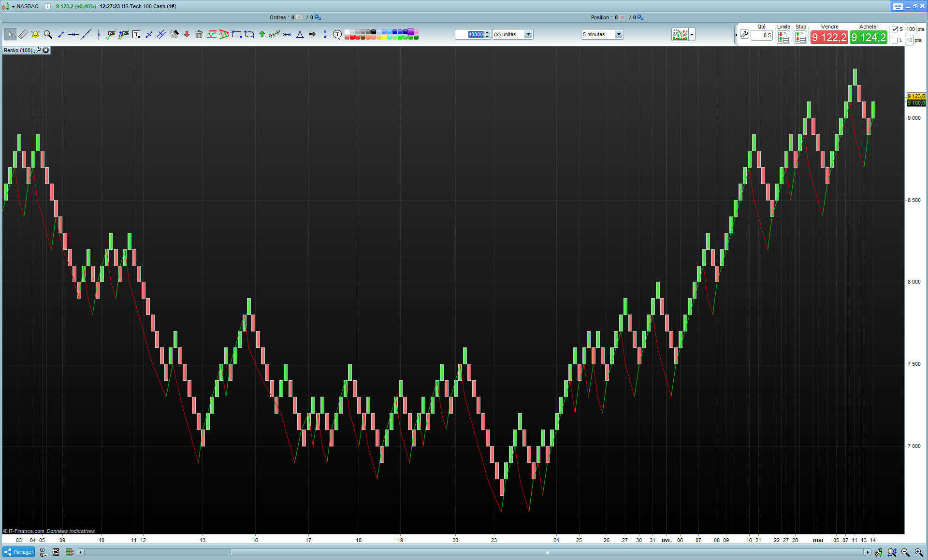Open the (x) unités dropdown
The width and height of the screenshot is (928, 560).
528,34
